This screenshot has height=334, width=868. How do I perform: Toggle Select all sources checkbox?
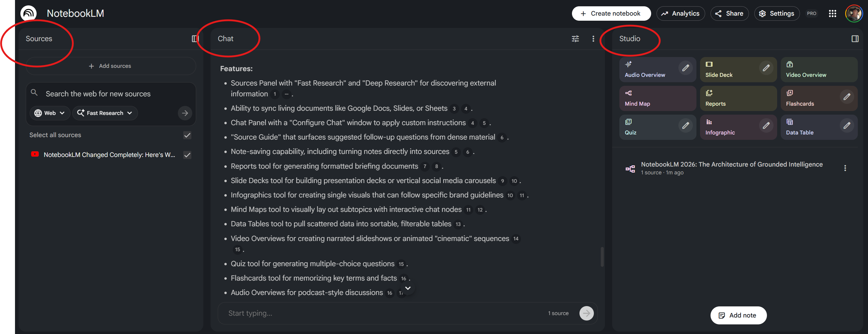187,135
